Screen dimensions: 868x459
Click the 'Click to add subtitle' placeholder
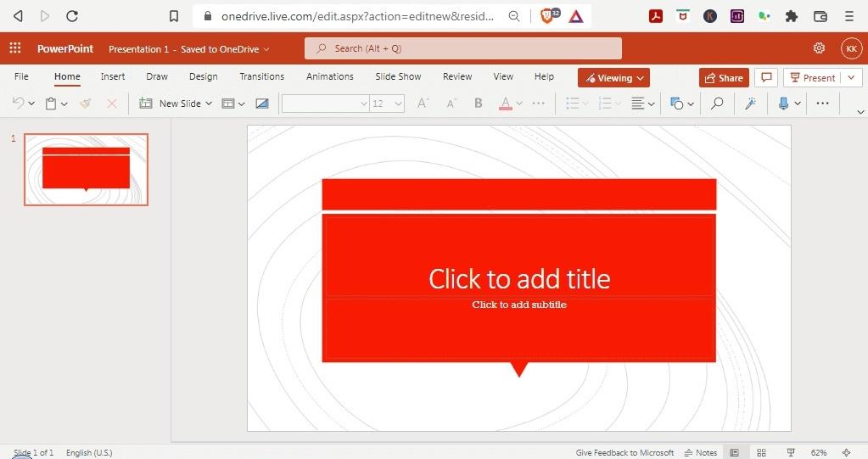519,305
